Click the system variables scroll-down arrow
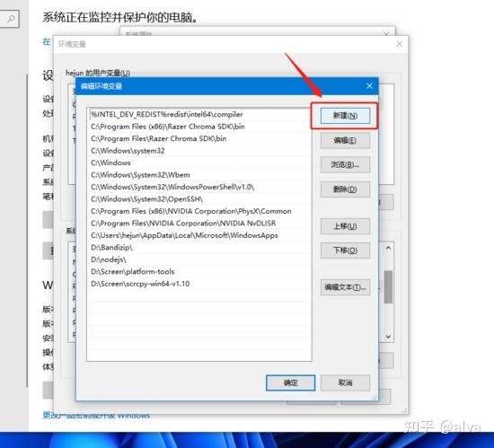 coord(388,337)
